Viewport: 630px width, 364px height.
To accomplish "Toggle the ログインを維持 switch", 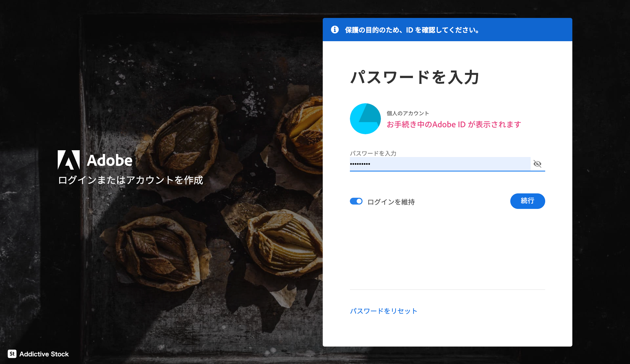I will [x=356, y=201].
